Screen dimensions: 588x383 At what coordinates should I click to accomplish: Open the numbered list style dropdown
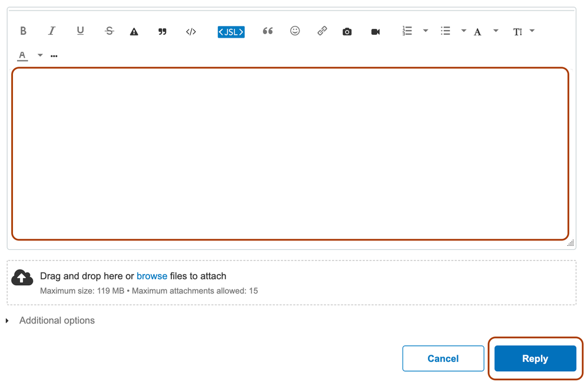[x=426, y=31]
